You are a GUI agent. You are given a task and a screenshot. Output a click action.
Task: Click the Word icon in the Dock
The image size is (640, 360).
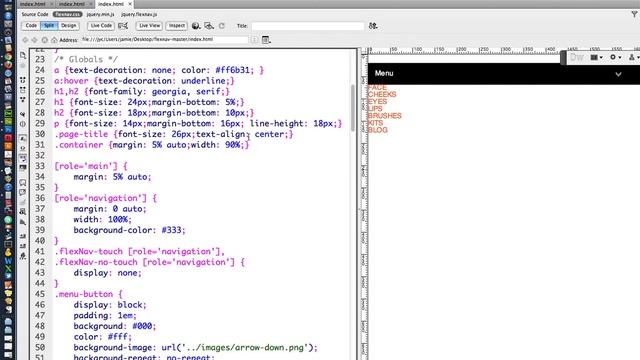coord(8,260)
